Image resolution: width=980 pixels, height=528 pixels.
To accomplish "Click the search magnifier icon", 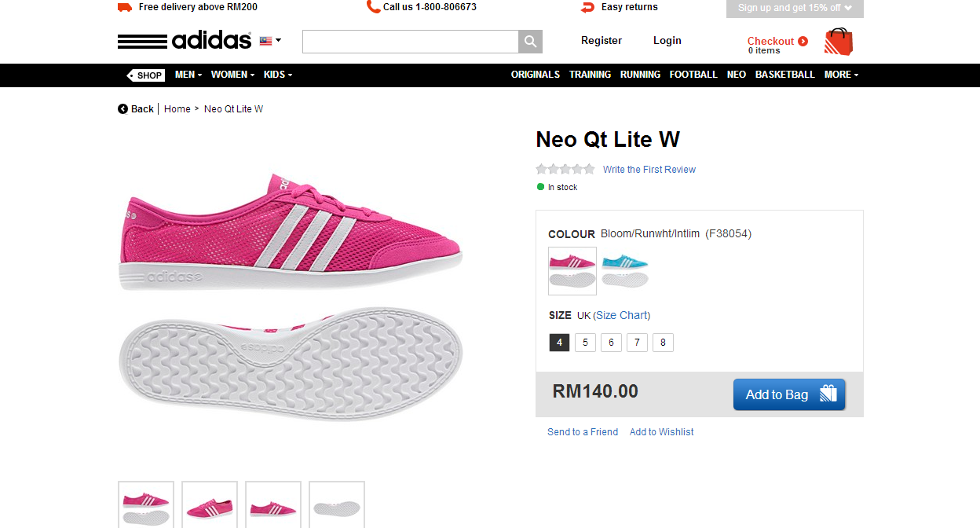I will [x=531, y=42].
